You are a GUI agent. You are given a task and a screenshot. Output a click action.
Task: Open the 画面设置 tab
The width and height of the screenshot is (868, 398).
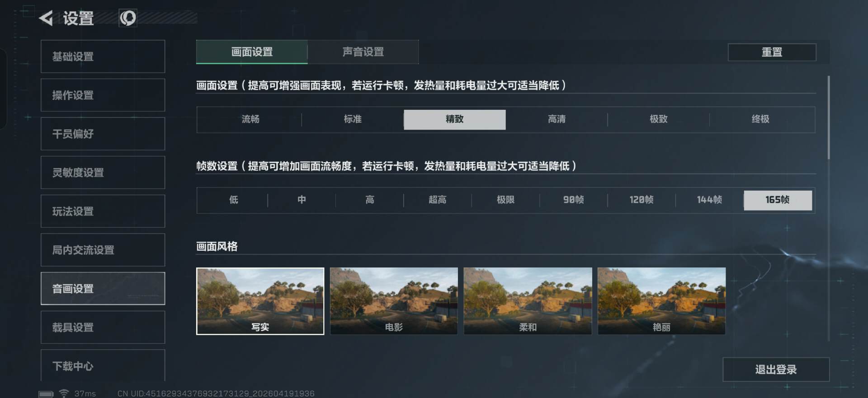252,52
